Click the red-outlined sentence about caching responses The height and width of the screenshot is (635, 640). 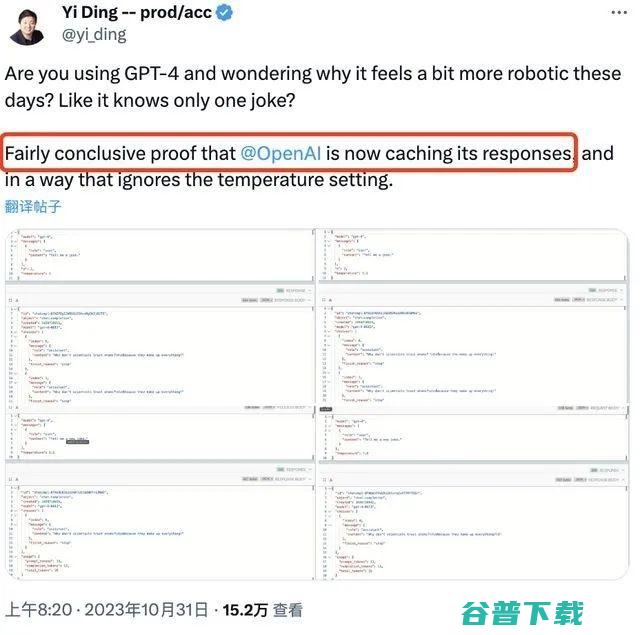coord(289,152)
